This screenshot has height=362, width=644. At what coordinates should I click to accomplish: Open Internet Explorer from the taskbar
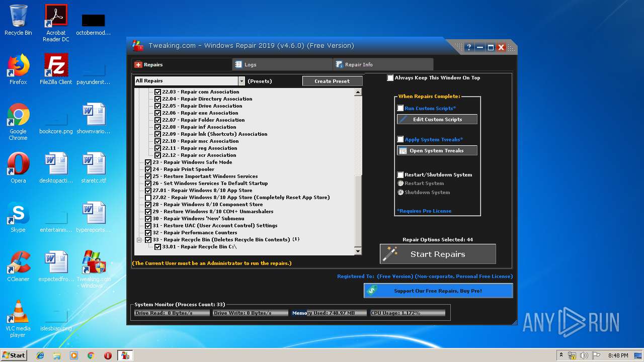tap(40, 355)
